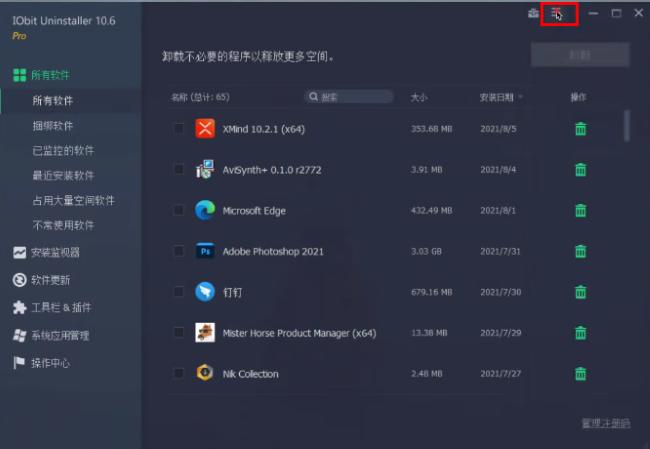The image size is (650, 449).
Task: Click the trash icon for XMind 10.2.1
Action: tap(580, 129)
